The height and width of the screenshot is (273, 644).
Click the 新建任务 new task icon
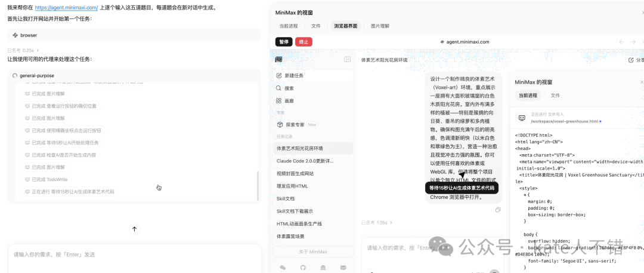click(x=279, y=76)
